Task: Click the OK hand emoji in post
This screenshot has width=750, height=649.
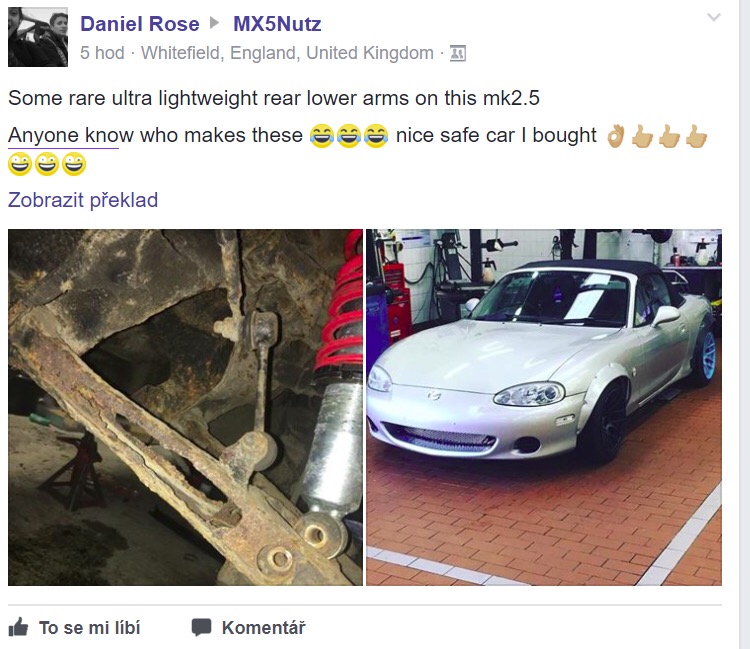Action: [x=616, y=136]
